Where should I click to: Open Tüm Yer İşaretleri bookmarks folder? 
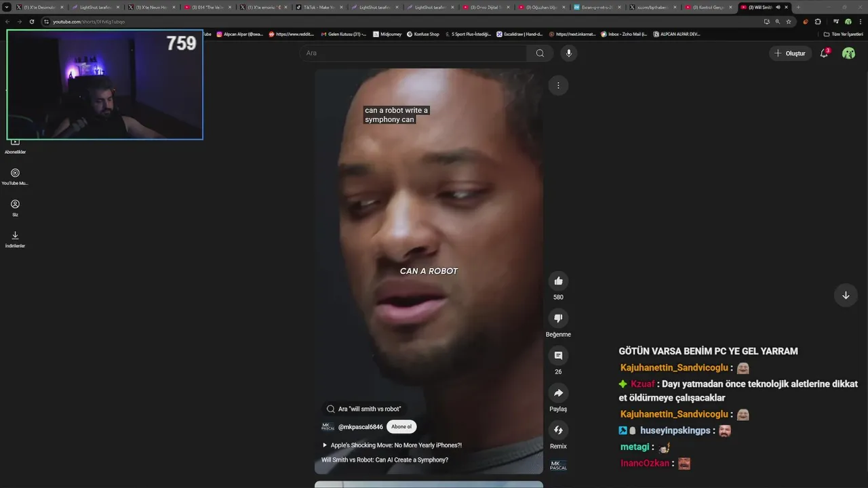[x=843, y=34]
